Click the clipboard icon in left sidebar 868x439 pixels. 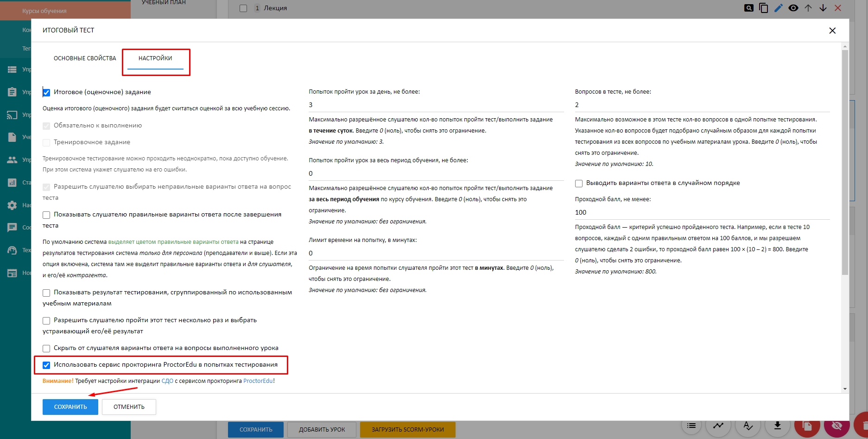(13, 92)
